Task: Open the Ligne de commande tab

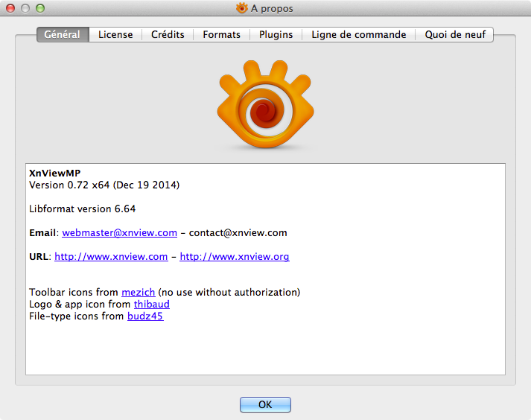Action: [359, 34]
